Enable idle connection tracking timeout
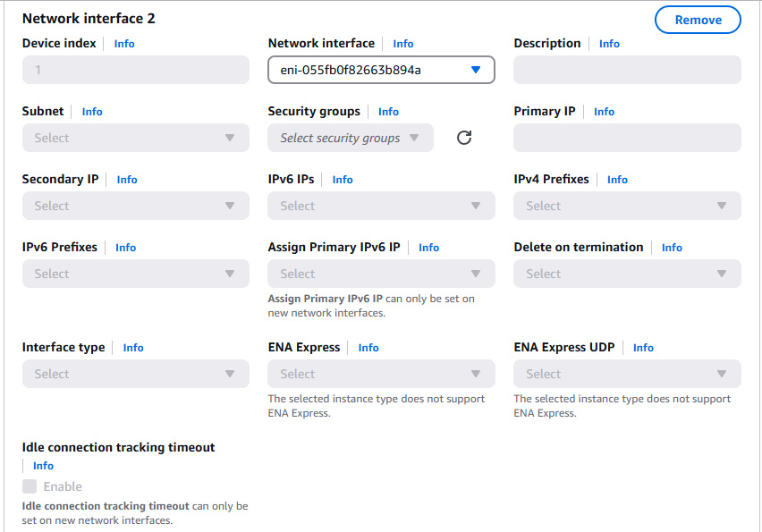Image resolution: width=762 pixels, height=532 pixels. click(x=28, y=486)
